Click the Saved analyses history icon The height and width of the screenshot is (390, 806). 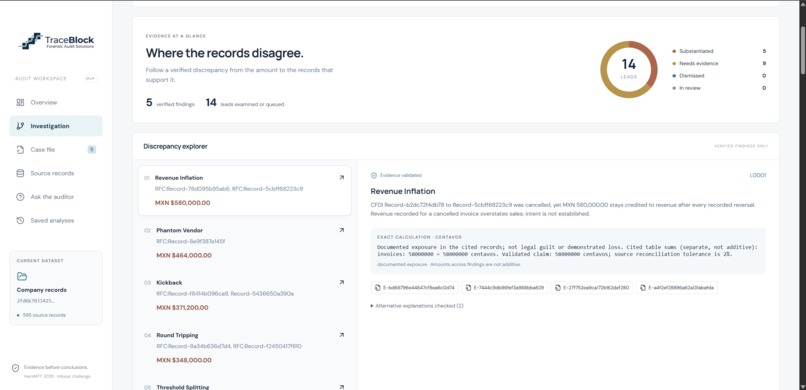(21, 220)
